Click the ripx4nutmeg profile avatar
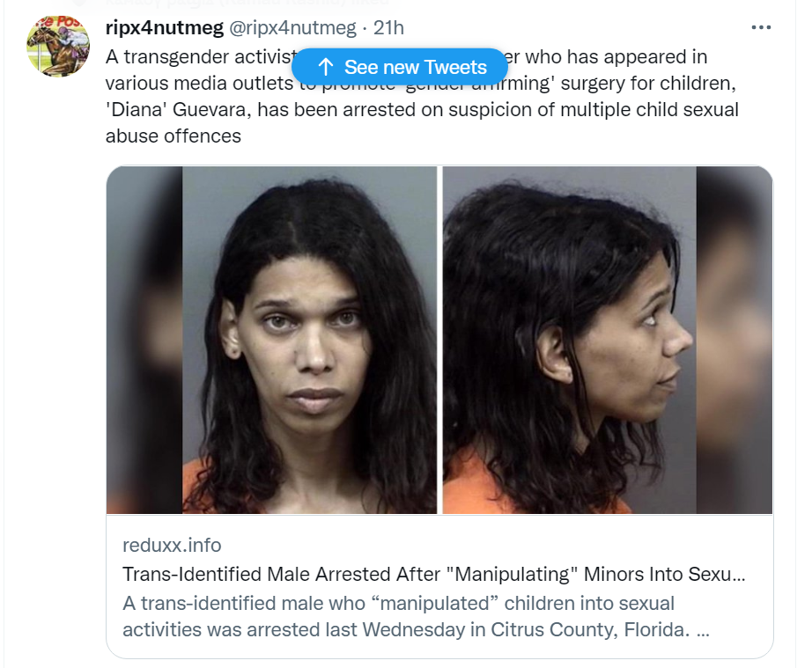 pyautogui.click(x=58, y=46)
